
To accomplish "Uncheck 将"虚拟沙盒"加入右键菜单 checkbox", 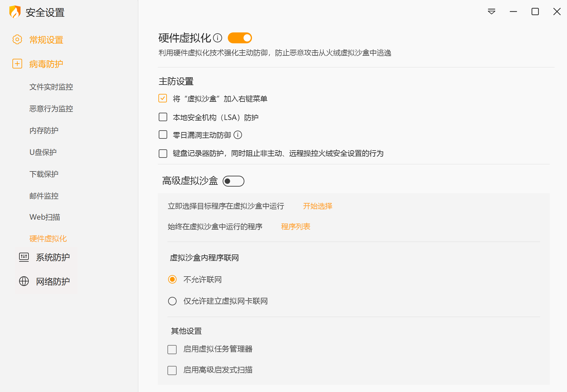I will click(163, 98).
